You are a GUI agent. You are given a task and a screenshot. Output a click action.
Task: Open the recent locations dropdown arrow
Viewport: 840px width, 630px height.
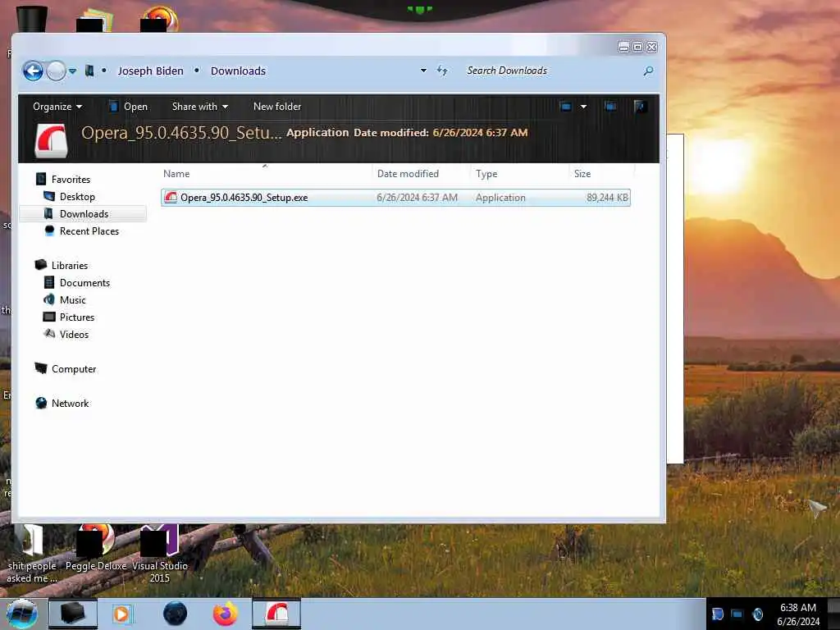(x=73, y=71)
